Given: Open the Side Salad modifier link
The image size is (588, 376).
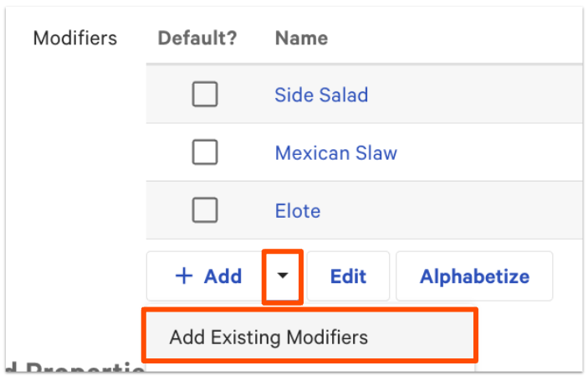Looking at the screenshot, I should (321, 95).
